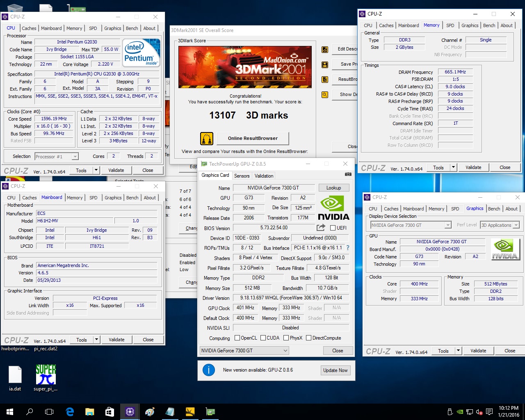The height and width of the screenshot is (420, 525).
Task: Switch to Sensors tab in GPU-Z
Action: pos(242,176)
